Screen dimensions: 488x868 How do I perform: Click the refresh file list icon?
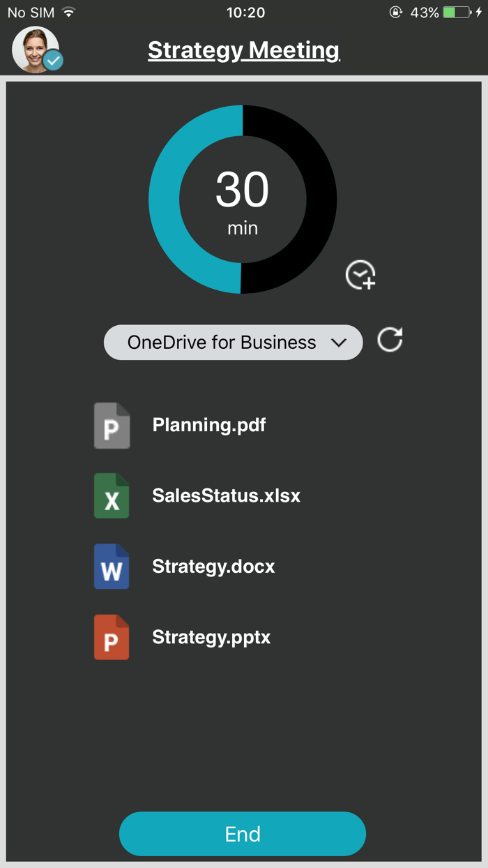pyautogui.click(x=390, y=341)
